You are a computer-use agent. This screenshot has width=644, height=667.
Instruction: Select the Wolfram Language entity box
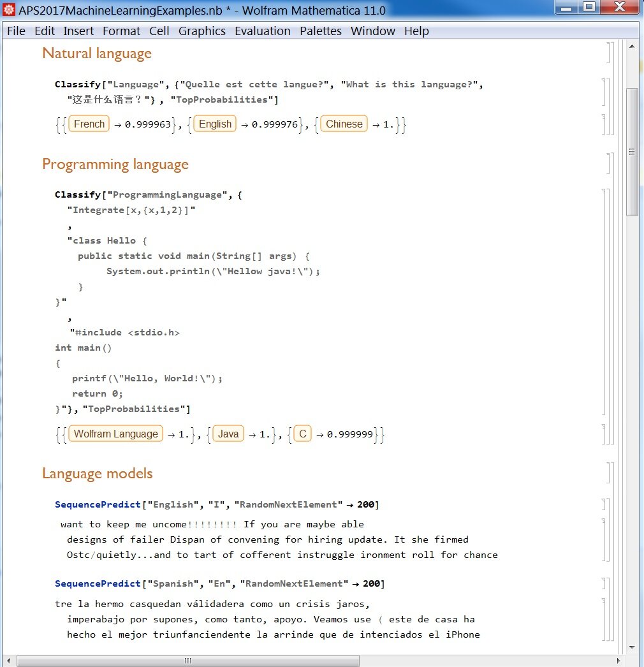coord(115,434)
